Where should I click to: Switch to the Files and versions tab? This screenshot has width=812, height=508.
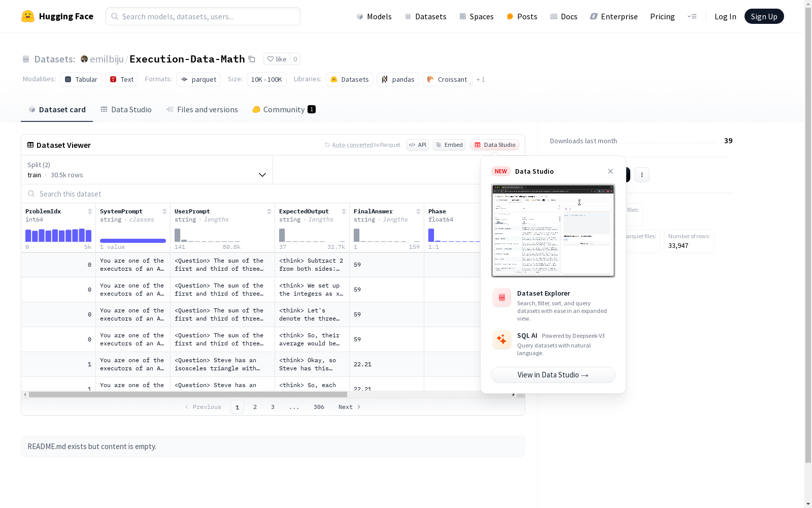coord(202,110)
